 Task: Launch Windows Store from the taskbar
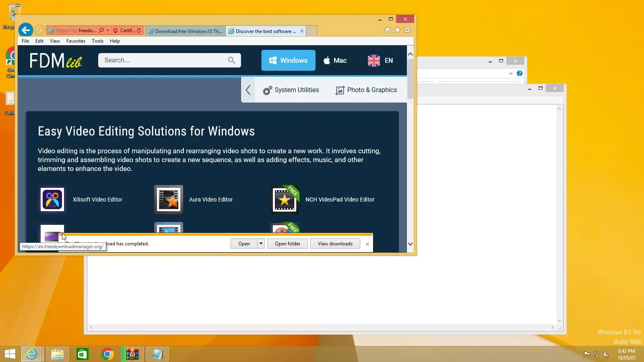click(x=83, y=354)
